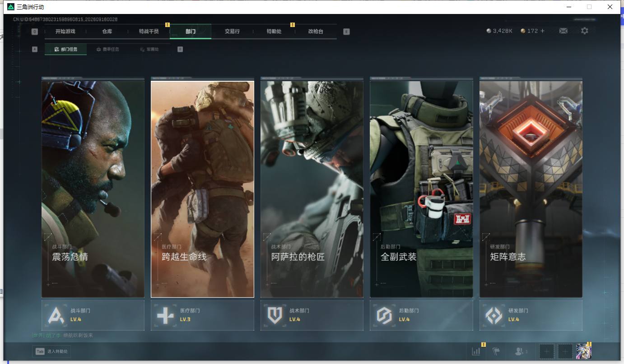
Task: Open the 矩阵意志 mission card
Action: click(531, 189)
